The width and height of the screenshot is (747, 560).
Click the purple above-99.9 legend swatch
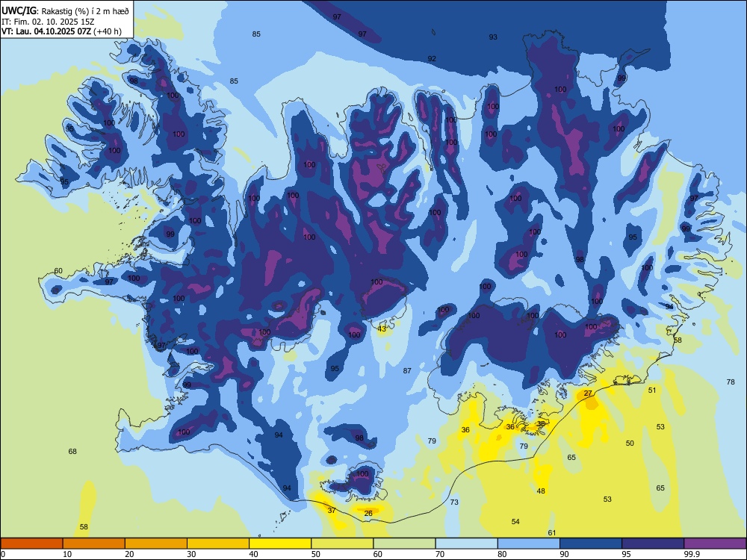click(x=715, y=544)
